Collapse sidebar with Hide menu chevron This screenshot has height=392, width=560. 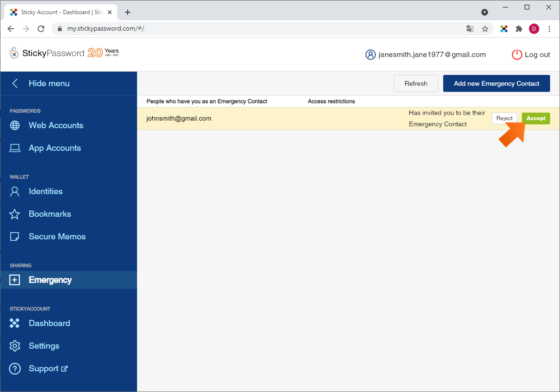click(15, 83)
